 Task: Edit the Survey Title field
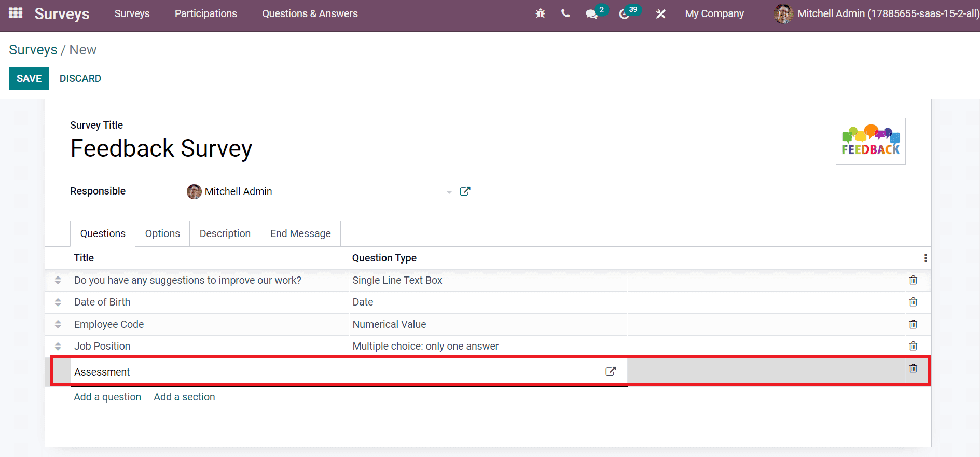click(299, 148)
